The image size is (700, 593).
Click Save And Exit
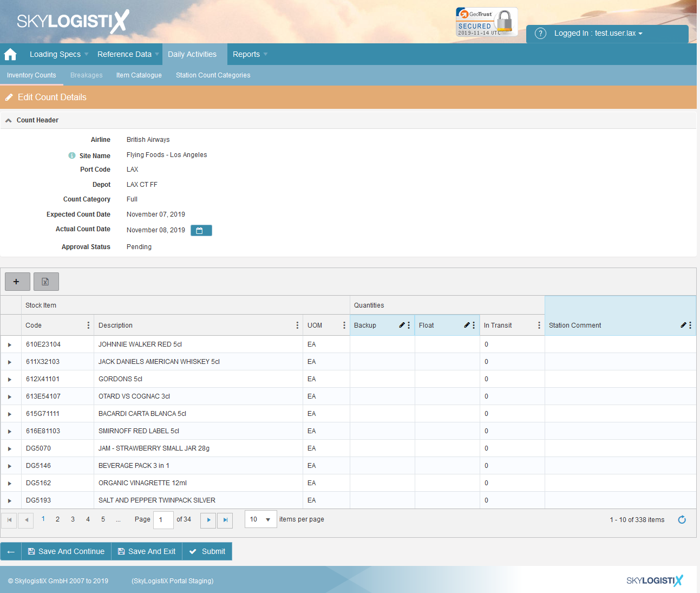147,551
